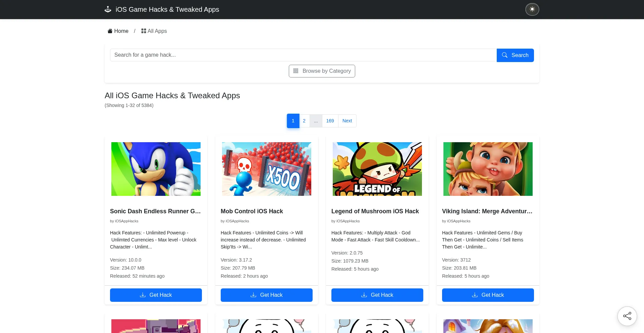Open Legend of Mushroom iOS Hack title
The image size is (644, 333).
tap(375, 211)
